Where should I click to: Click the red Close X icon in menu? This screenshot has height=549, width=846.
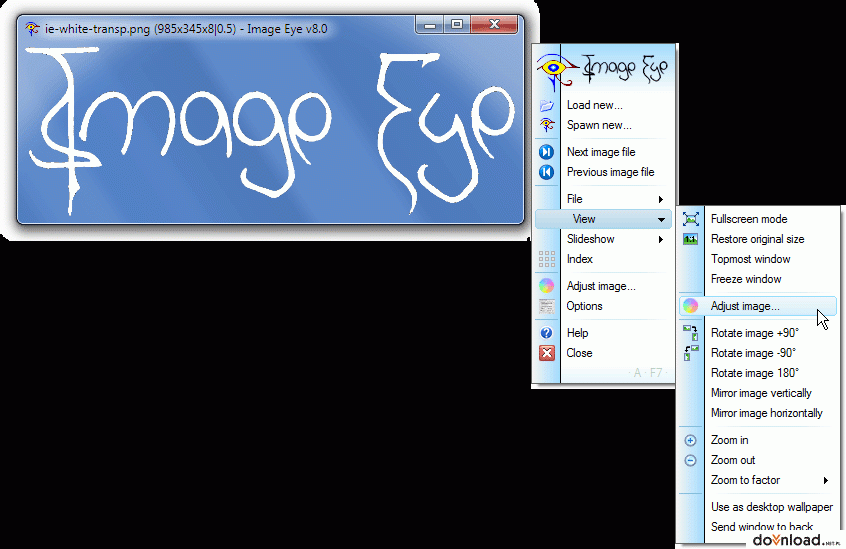coord(547,353)
